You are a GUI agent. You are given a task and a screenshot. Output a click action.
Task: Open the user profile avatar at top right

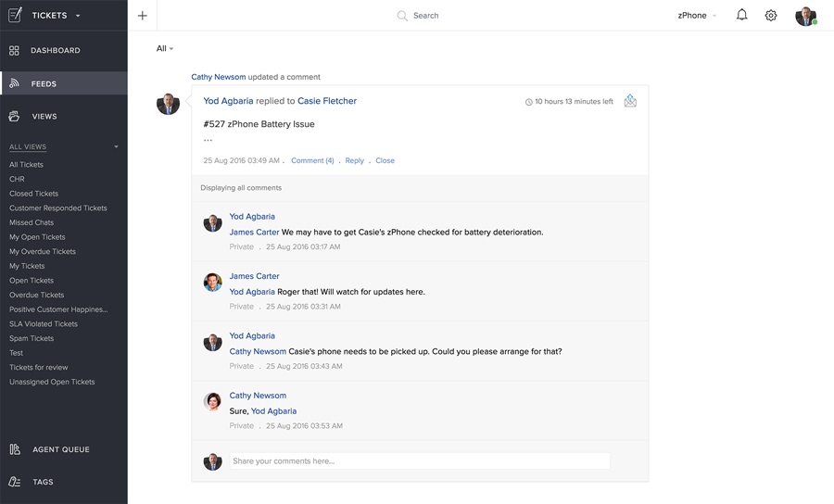805,16
